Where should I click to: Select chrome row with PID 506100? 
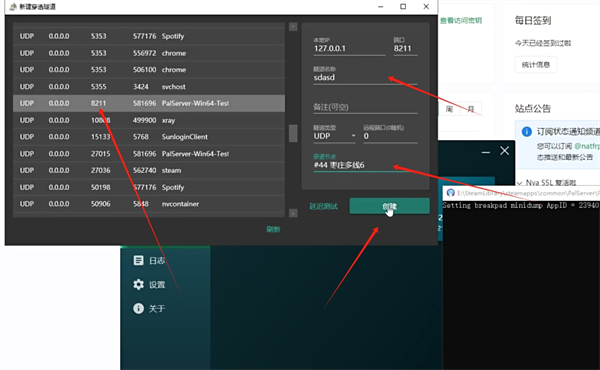coord(149,70)
